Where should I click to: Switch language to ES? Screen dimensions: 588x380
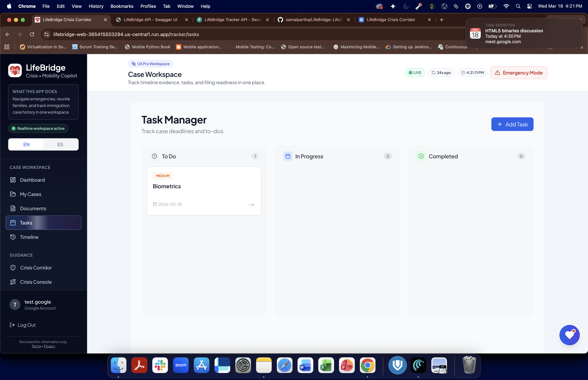(x=60, y=144)
